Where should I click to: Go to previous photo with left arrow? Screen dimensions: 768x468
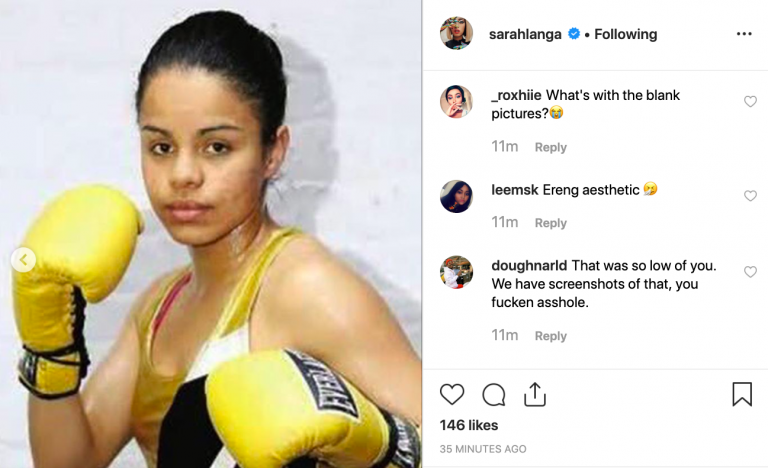(x=24, y=260)
